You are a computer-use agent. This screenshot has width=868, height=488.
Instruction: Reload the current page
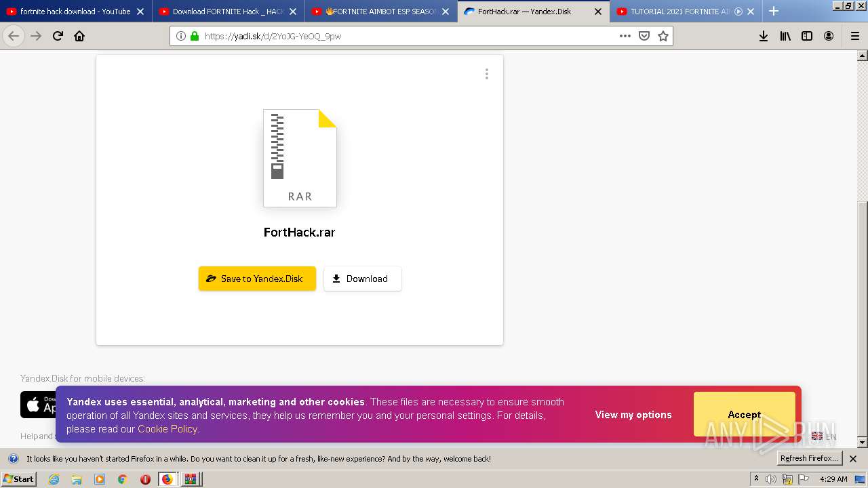pyautogui.click(x=58, y=36)
